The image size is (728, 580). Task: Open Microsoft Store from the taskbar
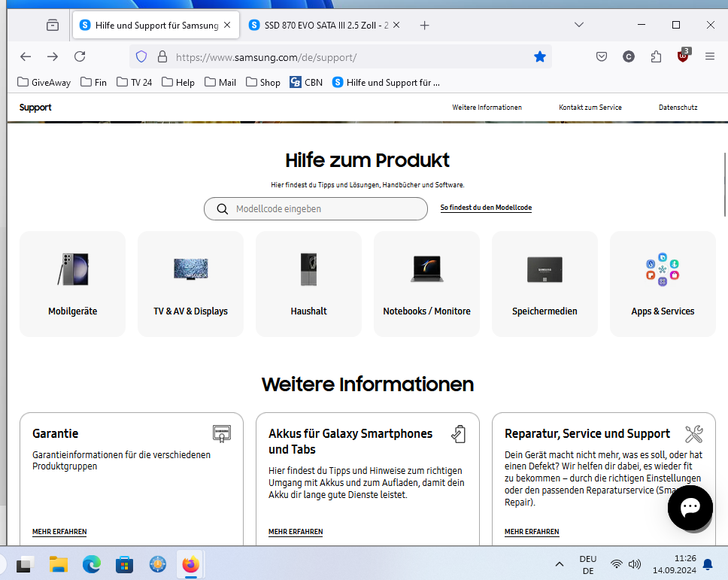point(124,565)
